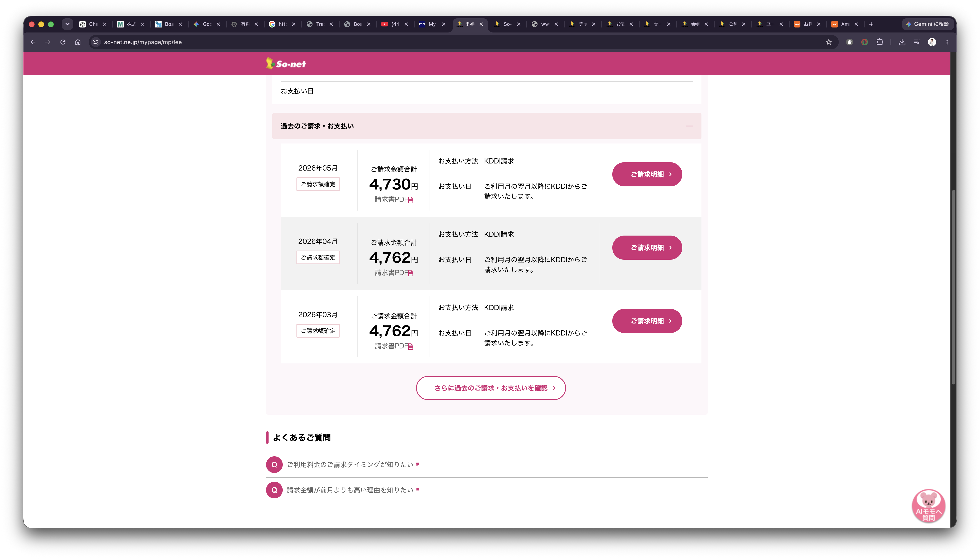Open Chrome three-dot menu
Viewport: 980px width, 559px height.
click(947, 42)
